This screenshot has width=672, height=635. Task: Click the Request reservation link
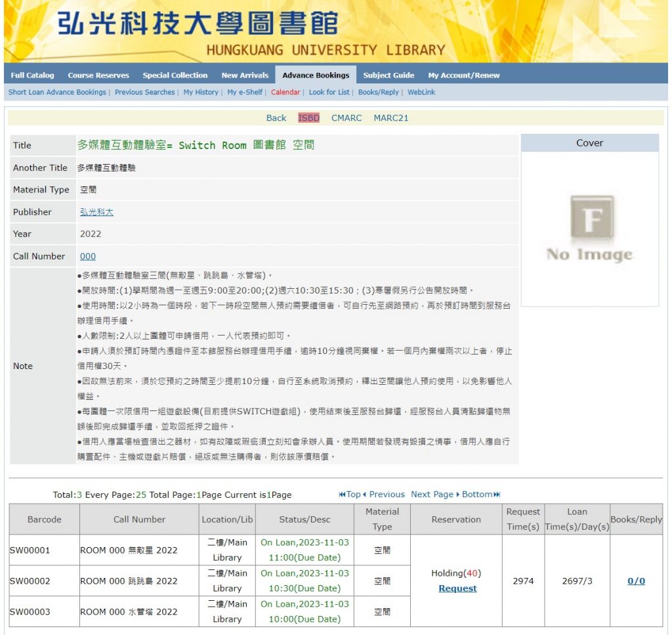point(457,588)
